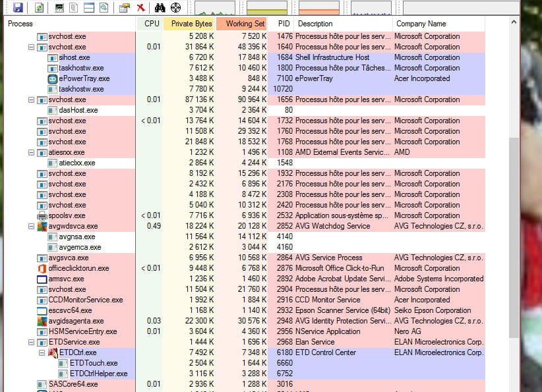Viewport: 542px width, 392px height.
Task: Sort by the Working Set column header
Action: click(x=241, y=24)
